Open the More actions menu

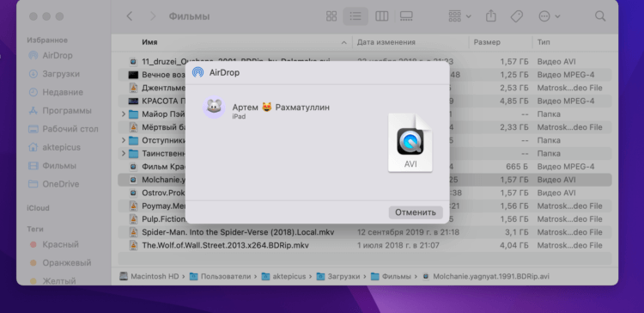coord(549,16)
